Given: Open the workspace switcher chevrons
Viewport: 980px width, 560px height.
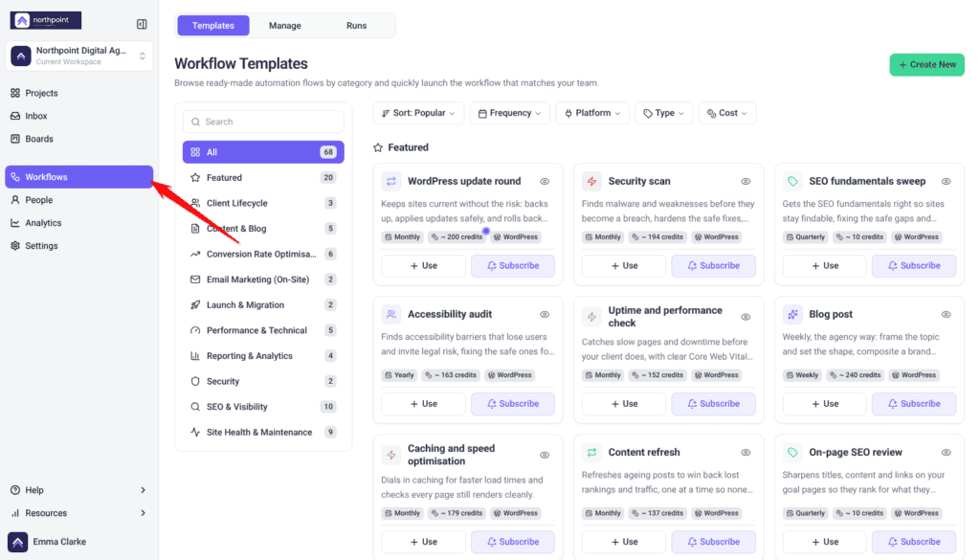Looking at the screenshot, I should (x=143, y=56).
